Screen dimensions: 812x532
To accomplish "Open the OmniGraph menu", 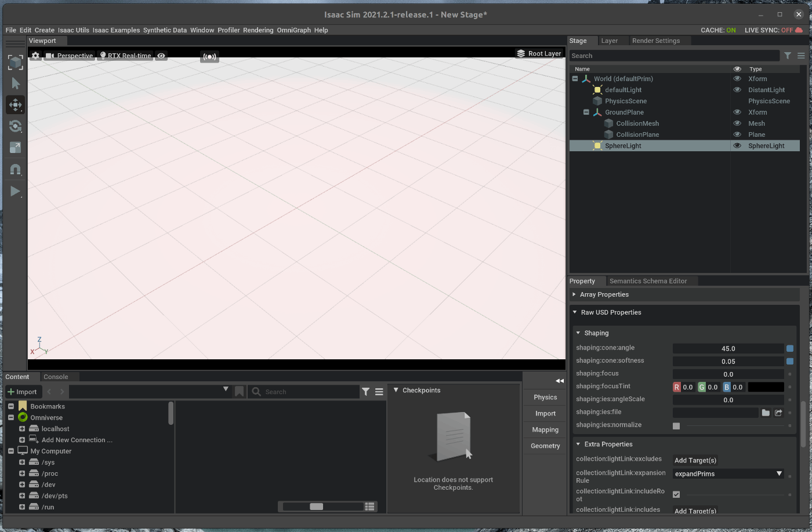I will point(293,30).
